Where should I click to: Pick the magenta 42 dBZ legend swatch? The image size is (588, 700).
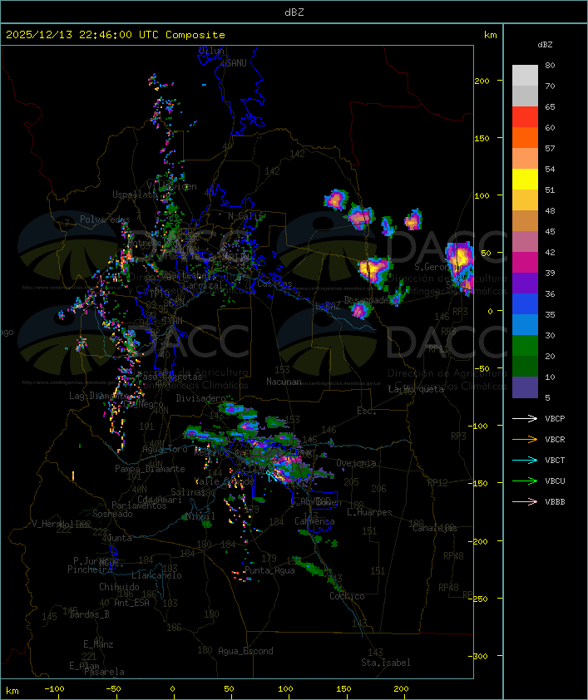tap(525, 262)
